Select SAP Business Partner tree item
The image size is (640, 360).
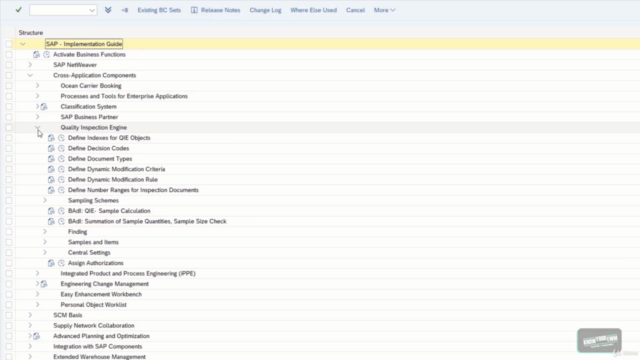click(89, 117)
